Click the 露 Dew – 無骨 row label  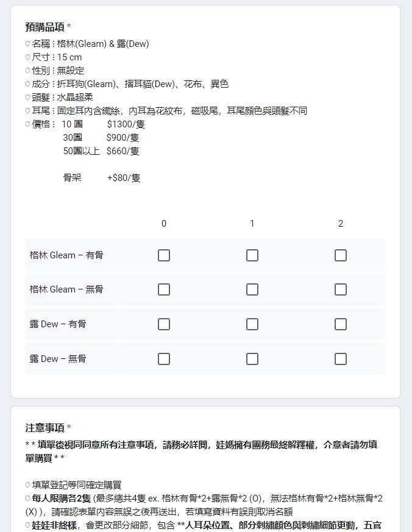tap(58, 358)
